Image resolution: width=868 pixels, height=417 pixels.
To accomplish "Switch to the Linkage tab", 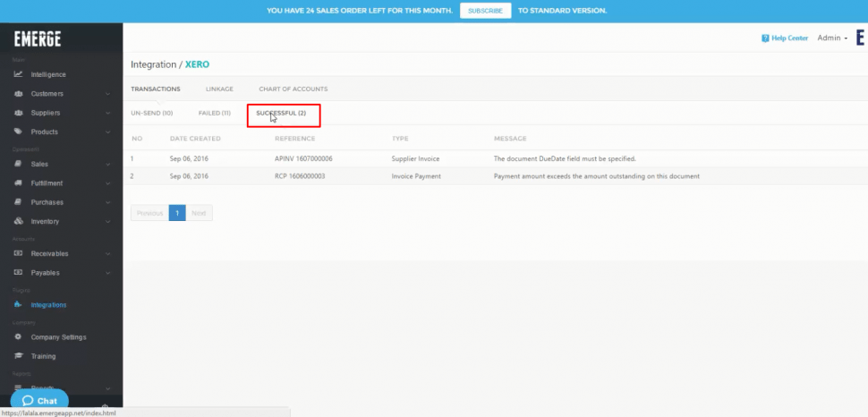I will [x=219, y=89].
